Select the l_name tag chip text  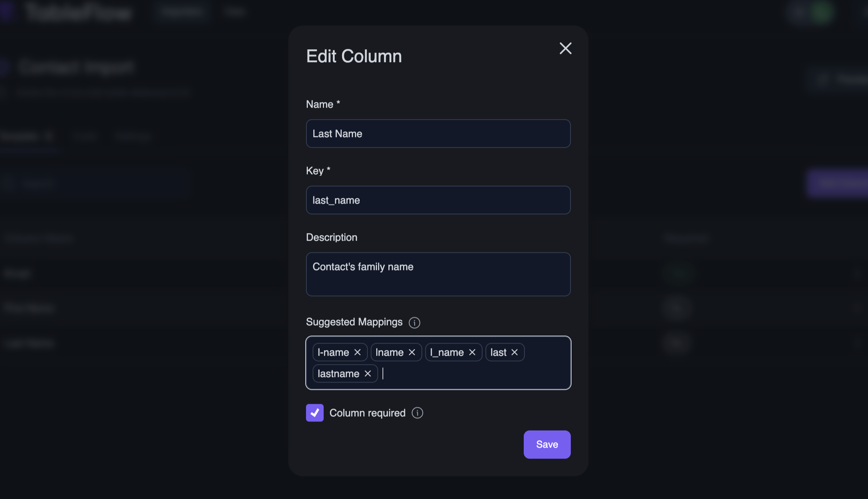(x=447, y=352)
